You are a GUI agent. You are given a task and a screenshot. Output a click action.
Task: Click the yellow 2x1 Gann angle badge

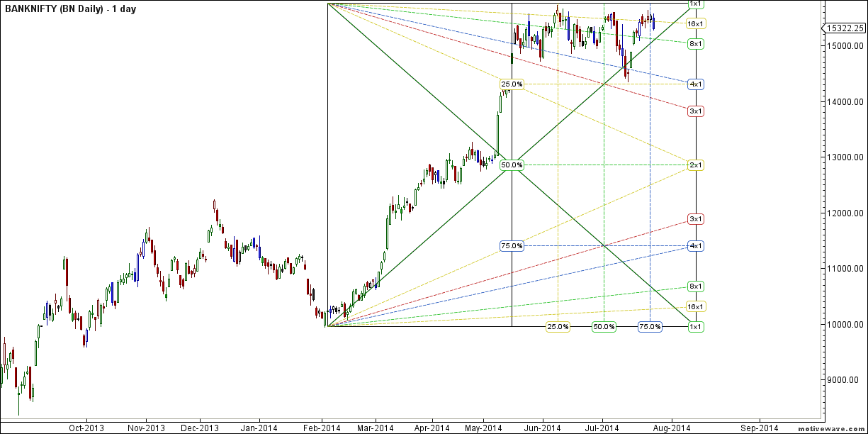(695, 164)
